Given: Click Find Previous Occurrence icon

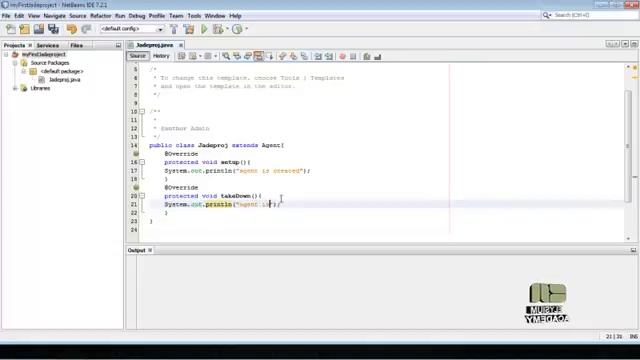Looking at the screenshot, I should (x=237, y=56).
